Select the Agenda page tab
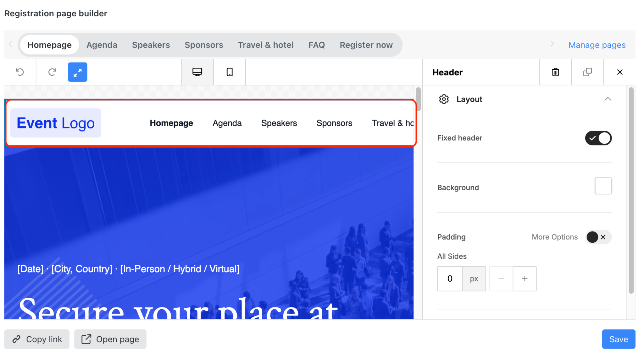The image size is (644, 358). (x=102, y=45)
